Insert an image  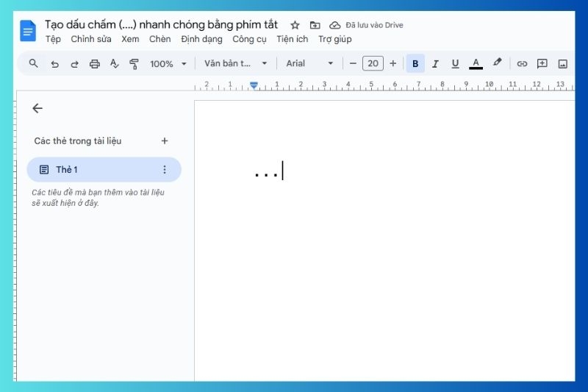562,64
